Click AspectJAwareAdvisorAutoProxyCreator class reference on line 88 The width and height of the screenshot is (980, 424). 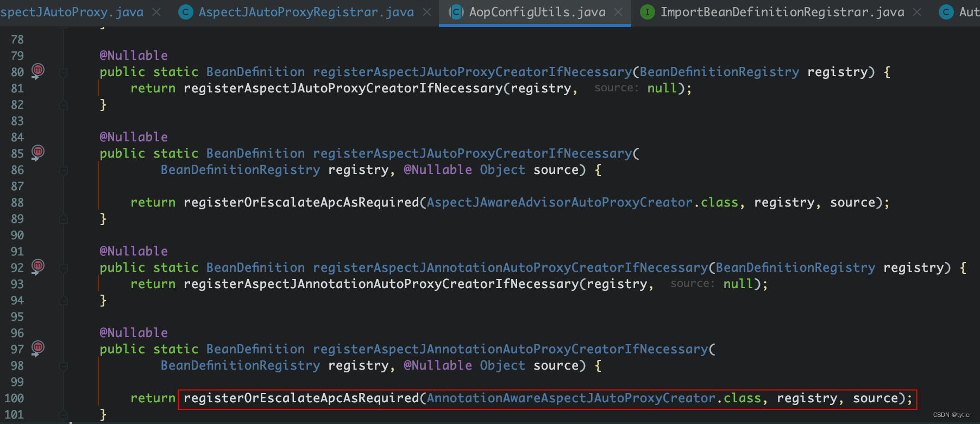(x=560, y=202)
